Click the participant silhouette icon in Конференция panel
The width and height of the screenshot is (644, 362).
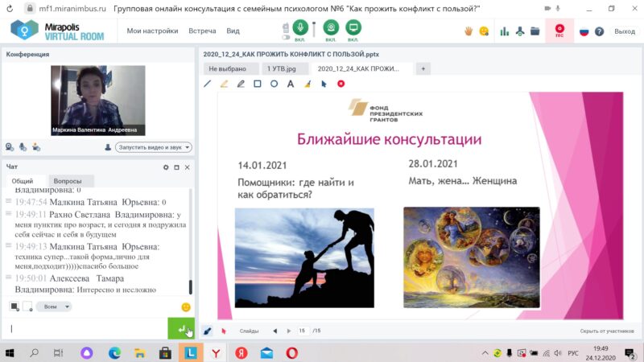pyautogui.click(x=108, y=147)
